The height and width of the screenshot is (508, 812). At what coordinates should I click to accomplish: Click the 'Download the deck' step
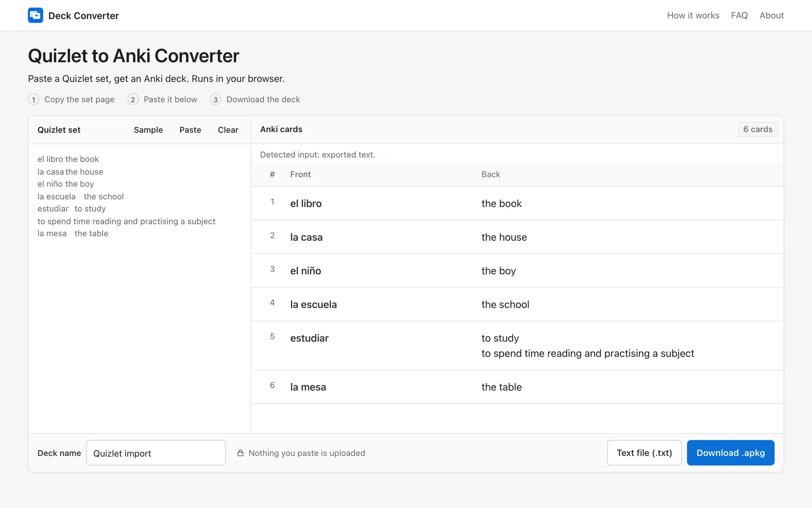coord(255,99)
